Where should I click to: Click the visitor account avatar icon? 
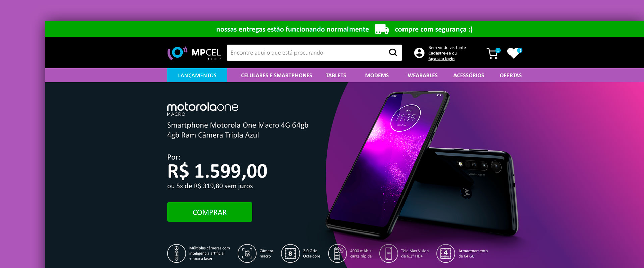419,53
